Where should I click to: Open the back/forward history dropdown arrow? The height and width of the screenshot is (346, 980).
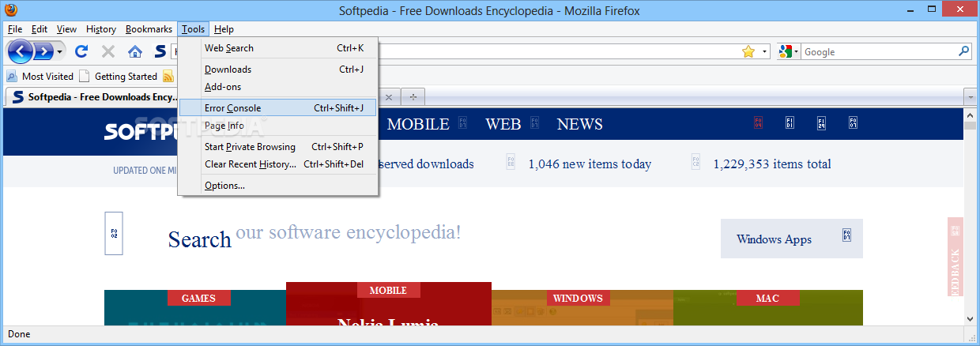click(59, 52)
